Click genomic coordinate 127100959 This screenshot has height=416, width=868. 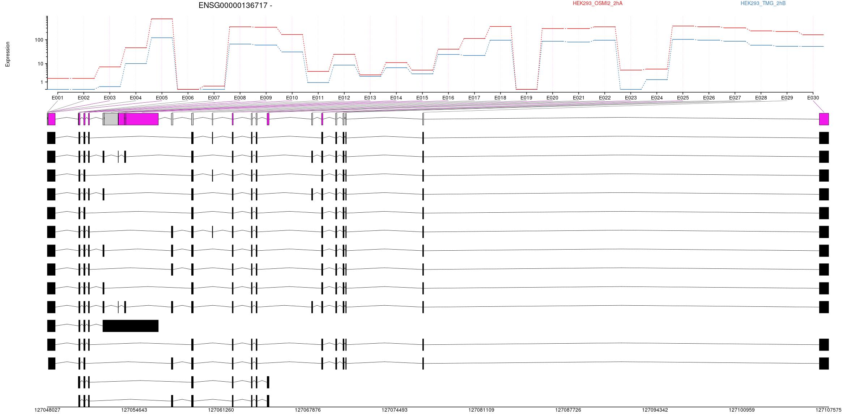tap(742, 410)
